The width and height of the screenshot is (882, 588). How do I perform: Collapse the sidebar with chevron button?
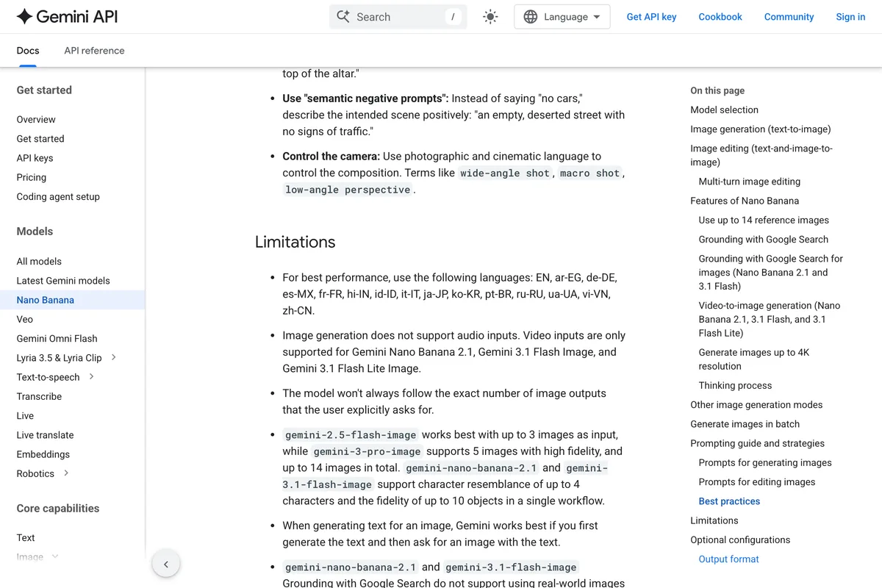click(x=166, y=564)
